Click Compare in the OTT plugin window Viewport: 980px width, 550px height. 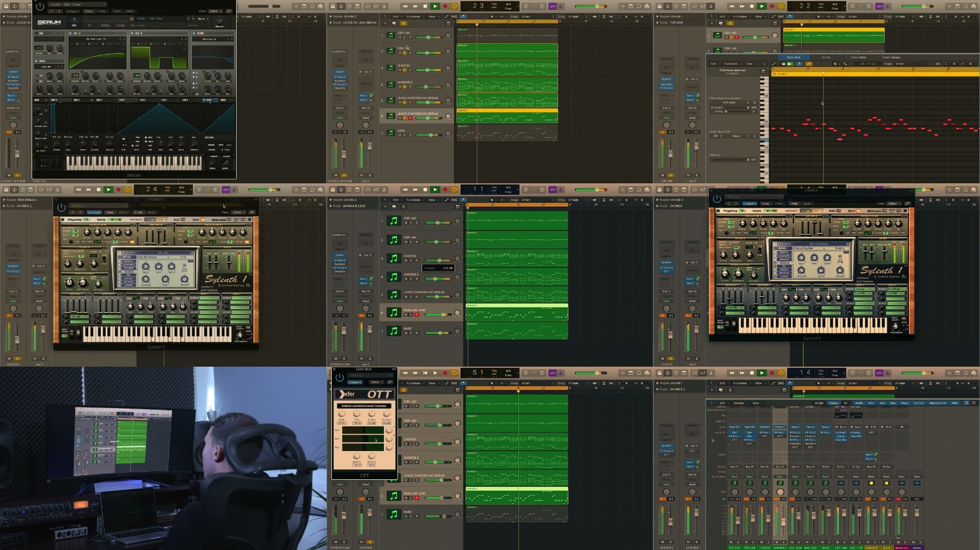coord(355,382)
